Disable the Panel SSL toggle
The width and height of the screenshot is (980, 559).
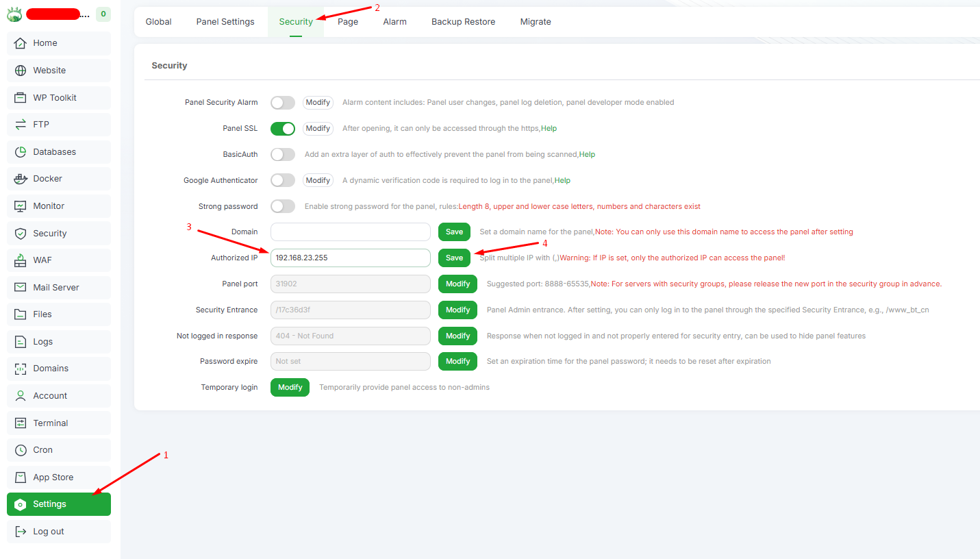coord(282,129)
